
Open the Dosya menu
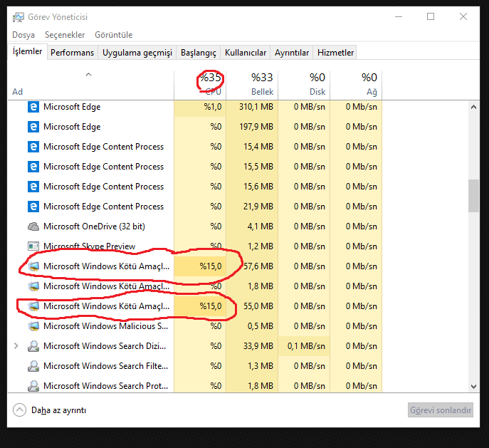[23, 35]
